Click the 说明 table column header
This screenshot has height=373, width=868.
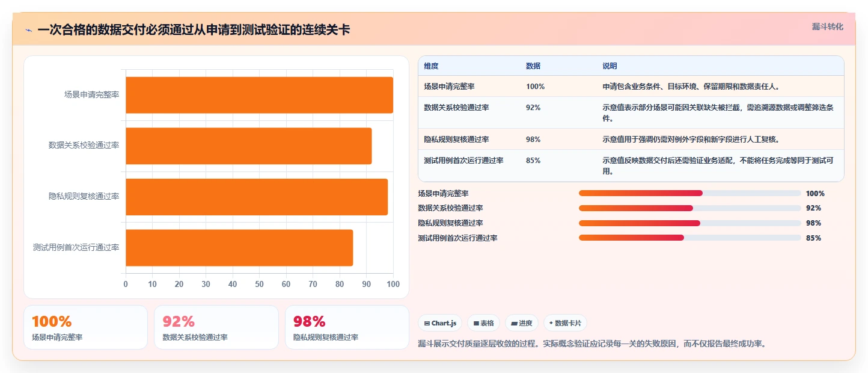pyautogui.click(x=610, y=66)
